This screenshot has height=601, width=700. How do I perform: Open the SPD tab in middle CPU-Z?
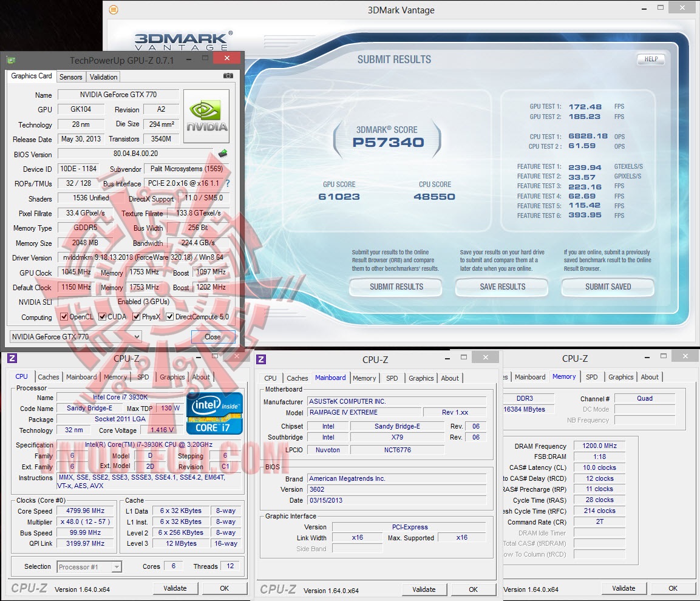(x=392, y=378)
